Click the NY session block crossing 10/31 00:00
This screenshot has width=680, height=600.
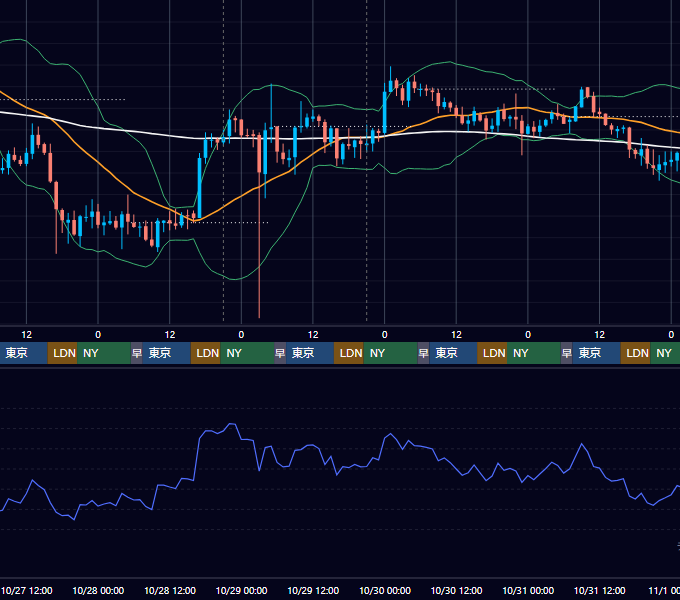[533, 353]
